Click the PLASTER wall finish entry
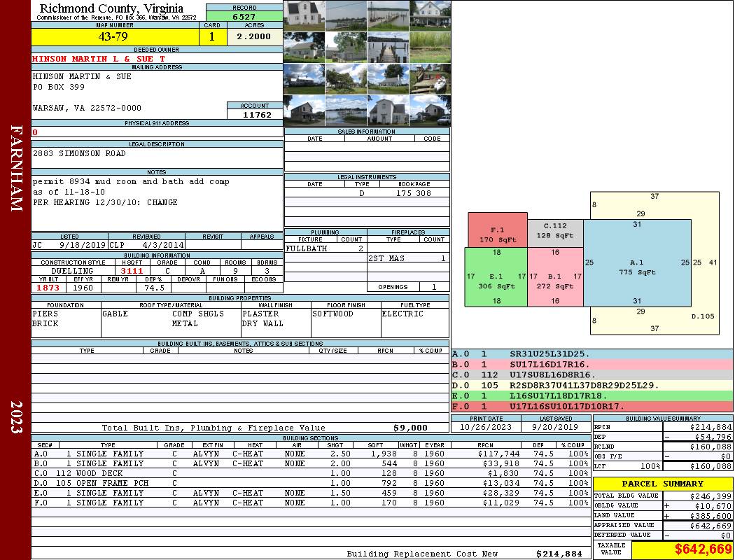The image size is (735, 560). pyautogui.click(x=260, y=314)
